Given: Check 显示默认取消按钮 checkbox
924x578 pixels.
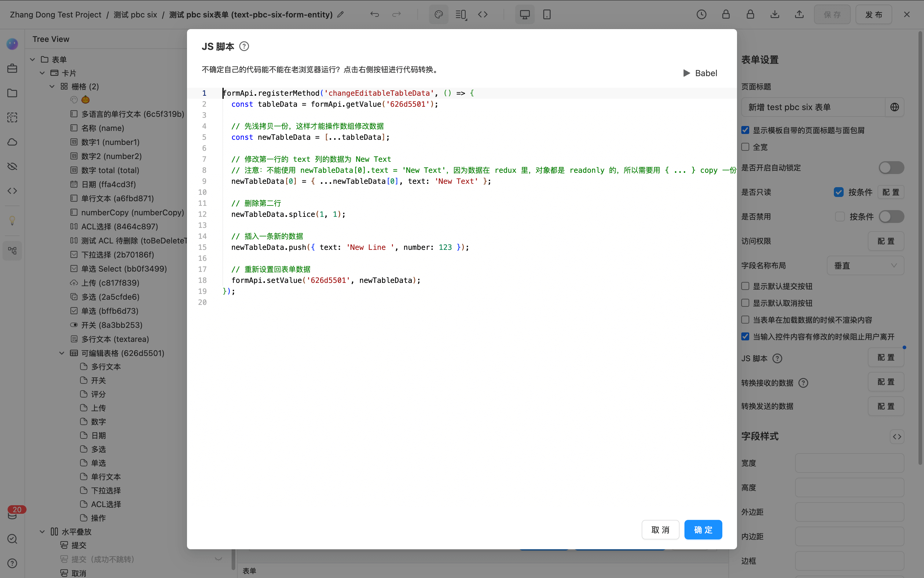Looking at the screenshot, I should pyautogui.click(x=745, y=303).
